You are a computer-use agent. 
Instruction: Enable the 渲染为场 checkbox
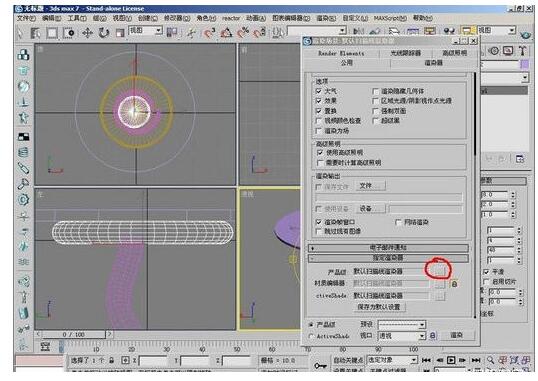[x=318, y=131]
